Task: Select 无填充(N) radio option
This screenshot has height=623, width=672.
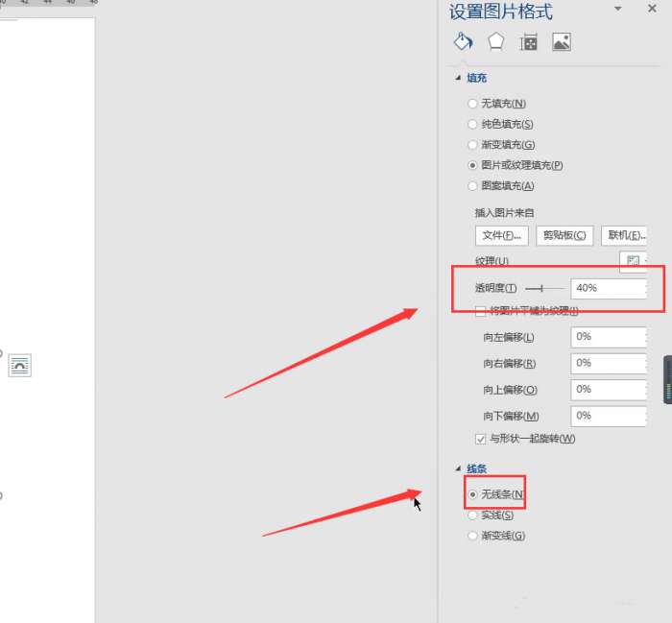Action: tap(472, 104)
